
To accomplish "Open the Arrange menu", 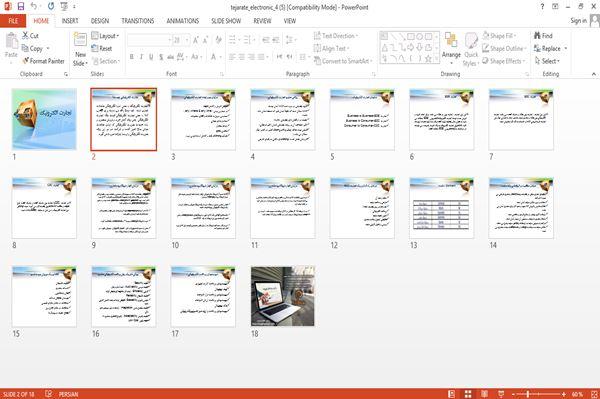I will [451, 48].
